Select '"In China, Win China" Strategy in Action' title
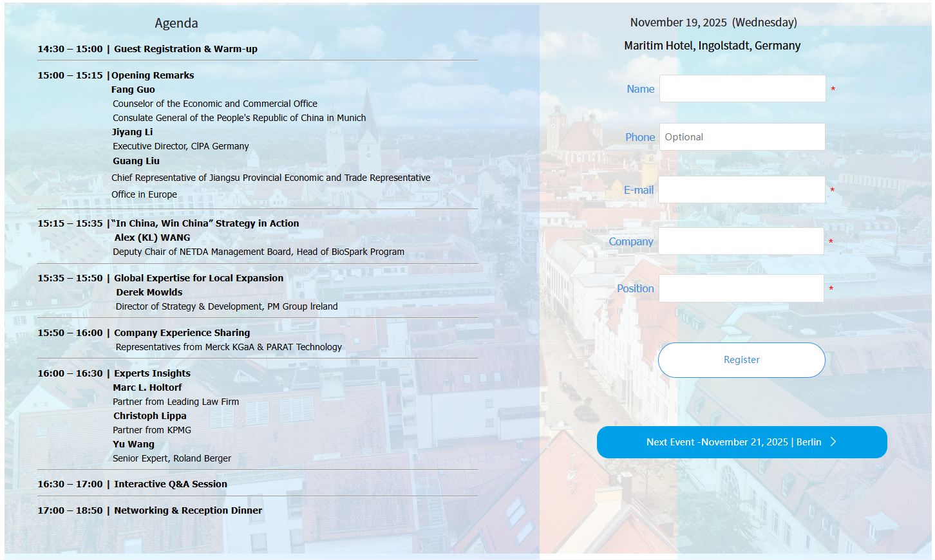935x560 pixels. (205, 223)
